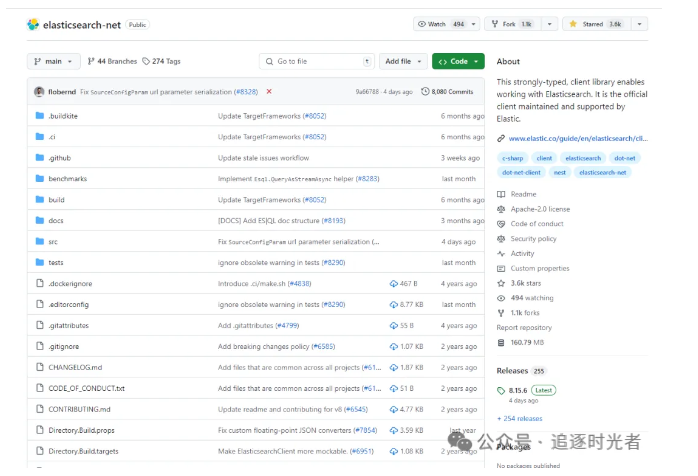Screen dimensions: 698x476
Task: Click the .buildkite folder icon
Action: 40,116
